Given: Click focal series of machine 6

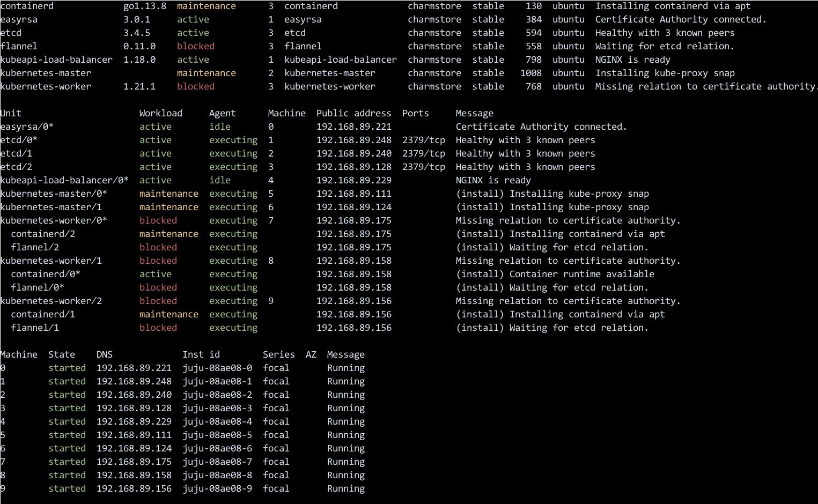Looking at the screenshot, I should pyautogui.click(x=276, y=448).
